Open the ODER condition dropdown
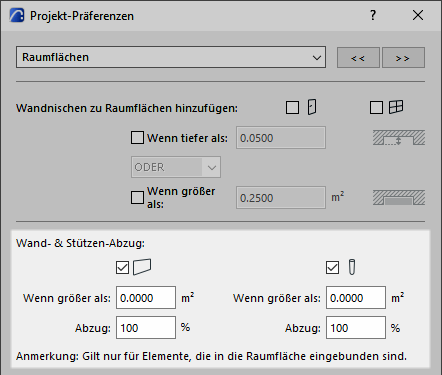 coord(176,167)
